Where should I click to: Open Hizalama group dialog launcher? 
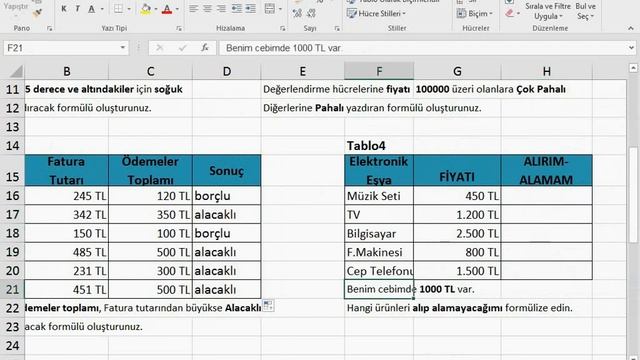[282, 28]
